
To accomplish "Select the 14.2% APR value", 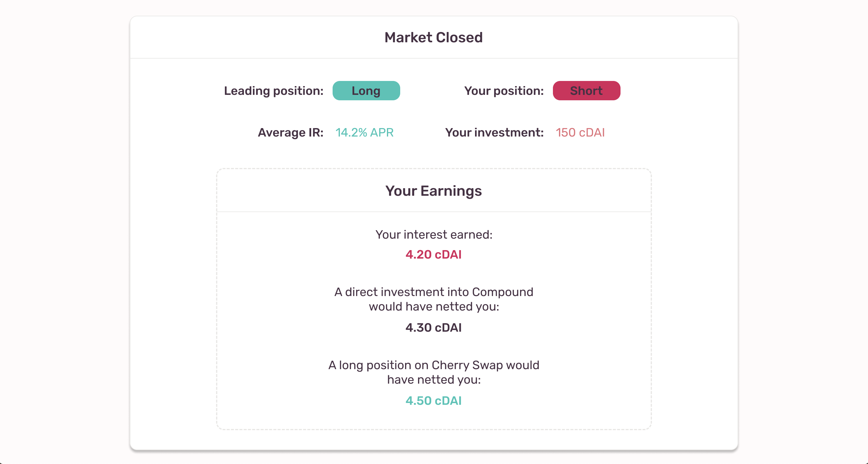I will click(x=364, y=133).
